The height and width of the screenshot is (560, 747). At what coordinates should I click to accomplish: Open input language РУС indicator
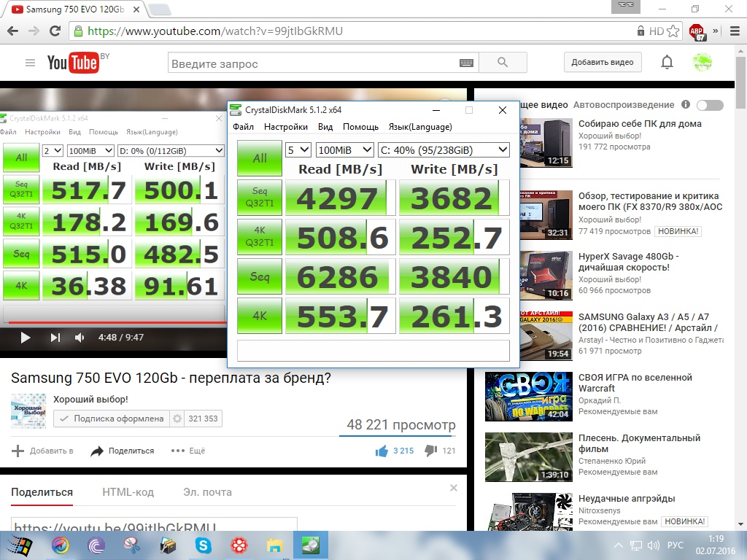click(675, 545)
